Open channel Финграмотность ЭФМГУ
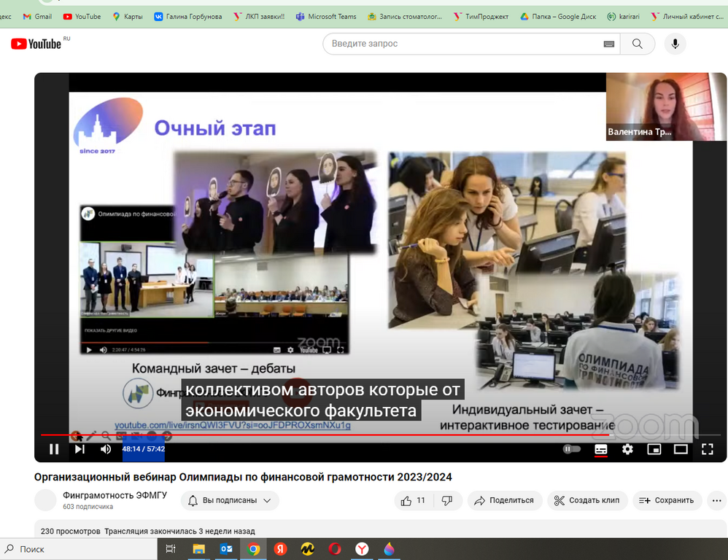Image resolution: width=728 pixels, height=560 pixels. coord(115,496)
